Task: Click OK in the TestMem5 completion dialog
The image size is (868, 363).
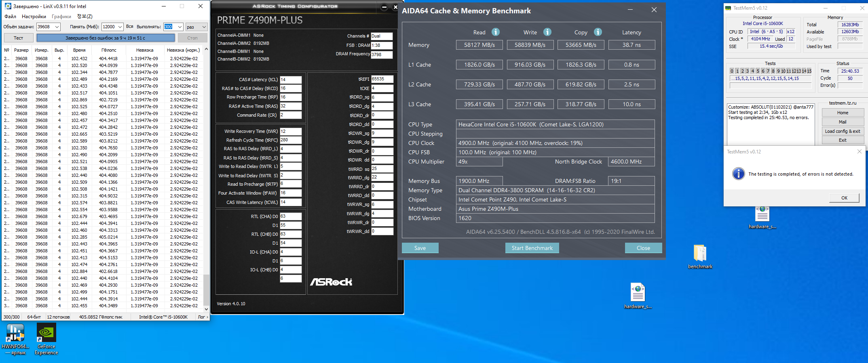Action: [844, 198]
